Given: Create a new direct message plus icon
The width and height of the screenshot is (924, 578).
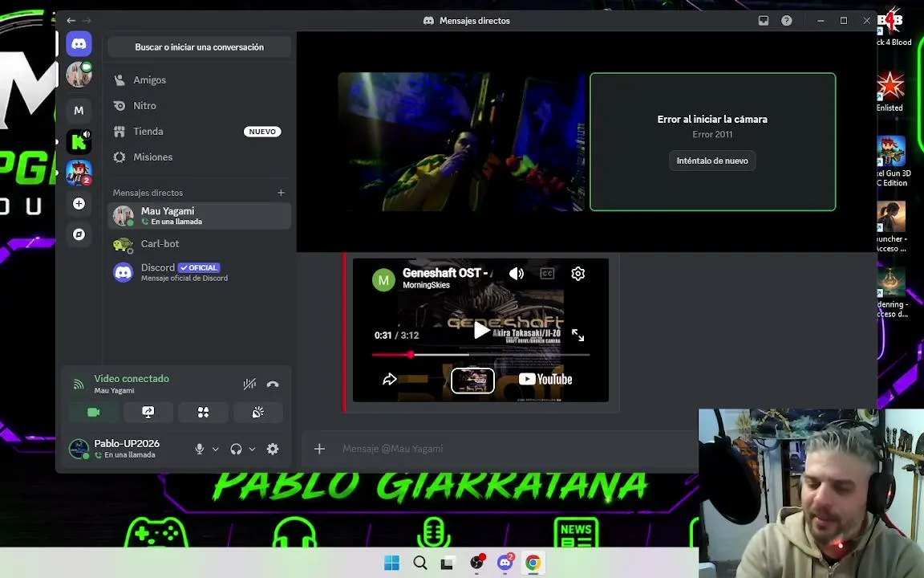Looking at the screenshot, I should point(281,193).
